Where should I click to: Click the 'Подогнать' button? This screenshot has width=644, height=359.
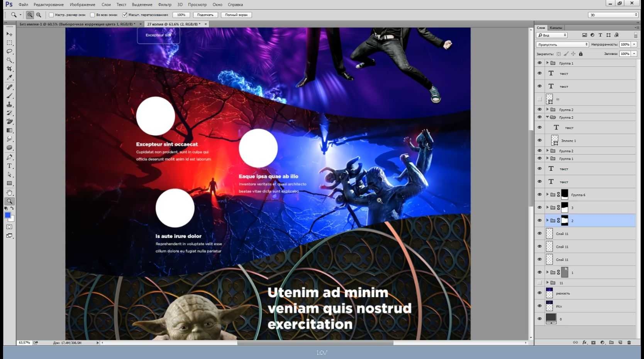[205, 15]
